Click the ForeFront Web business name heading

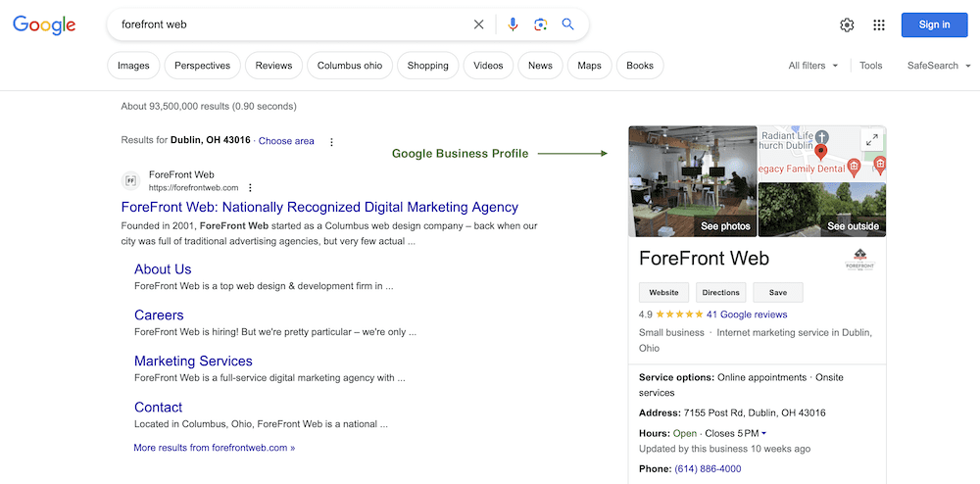(x=704, y=258)
